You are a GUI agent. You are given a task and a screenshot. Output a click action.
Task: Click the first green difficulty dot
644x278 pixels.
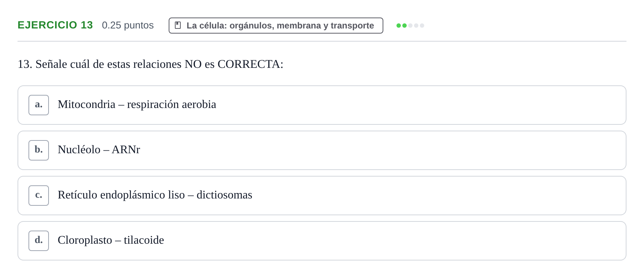399,26
